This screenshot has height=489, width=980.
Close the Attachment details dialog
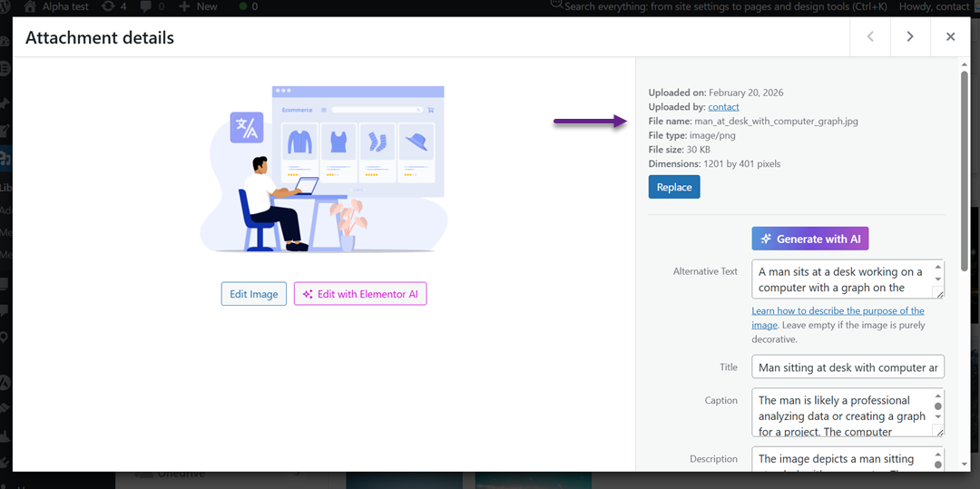[950, 37]
